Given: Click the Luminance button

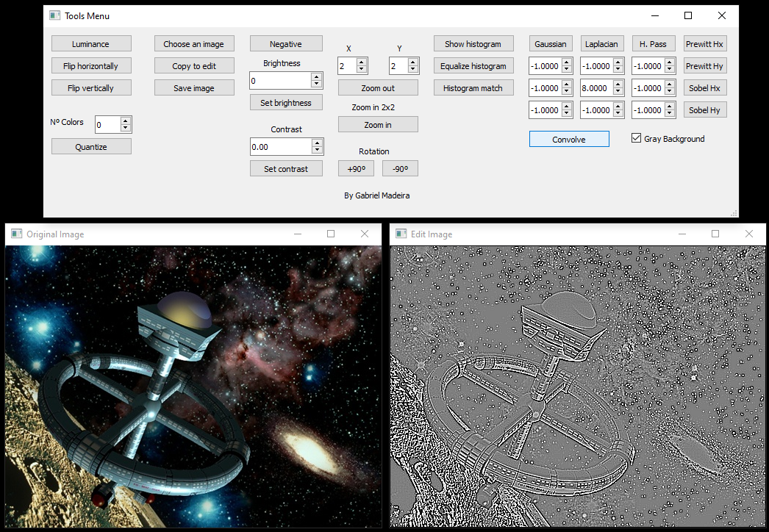Looking at the screenshot, I should click(91, 43).
